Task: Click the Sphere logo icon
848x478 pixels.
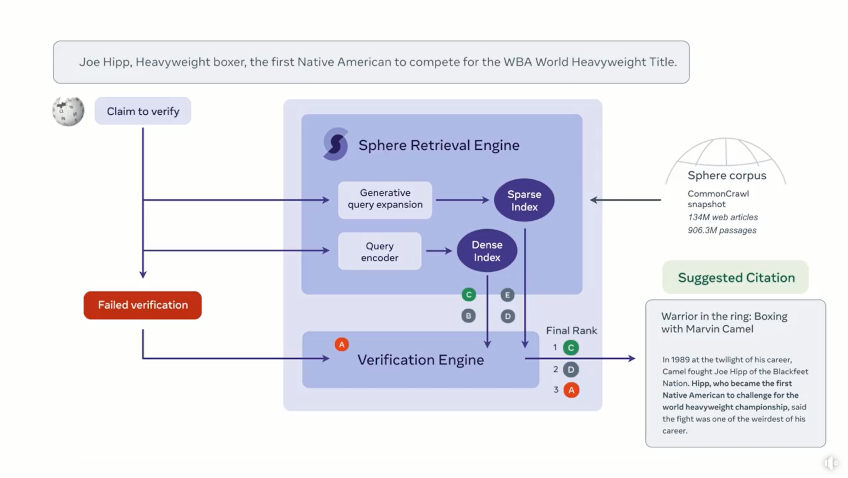Action: [335, 144]
